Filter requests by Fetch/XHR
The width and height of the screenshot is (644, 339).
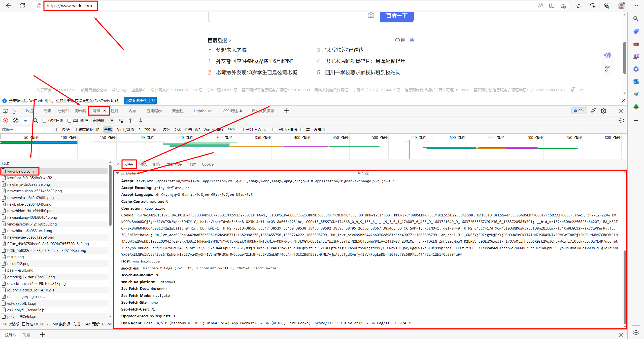[125, 130]
